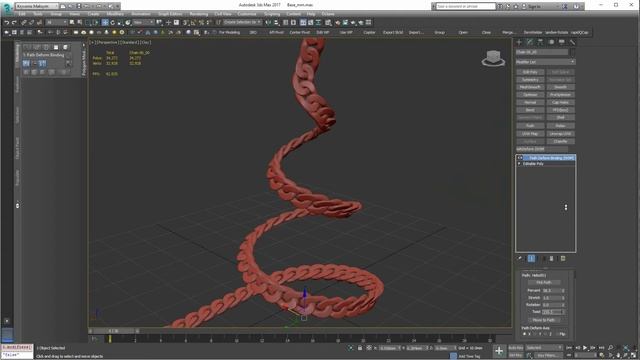This screenshot has width=640, height=360.
Task: Toggle Selection Lock in status bar
Action: click(x=360, y=348)
